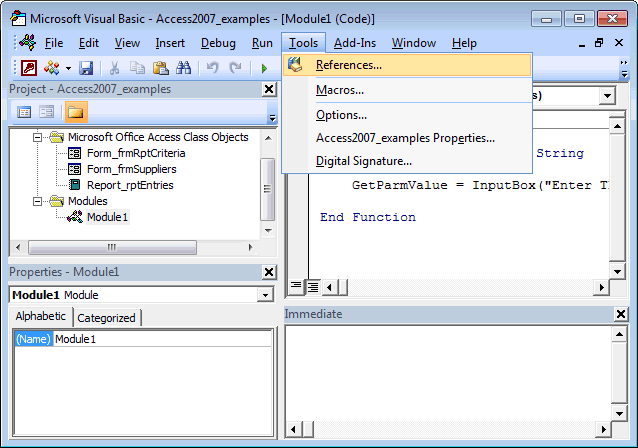This screenshot has height=448, width=638.
Task: Open the Insert Module dropdown arrow
Action: point(68,68)
